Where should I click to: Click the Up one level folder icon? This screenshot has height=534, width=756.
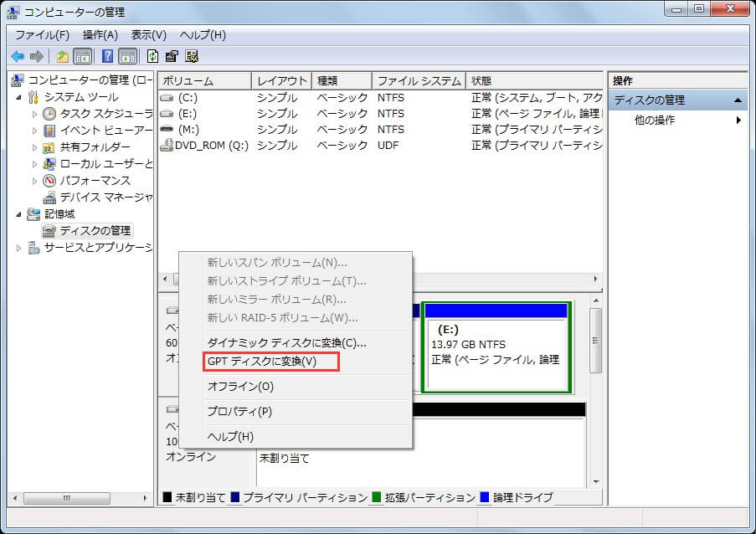(x=63, y=56)
